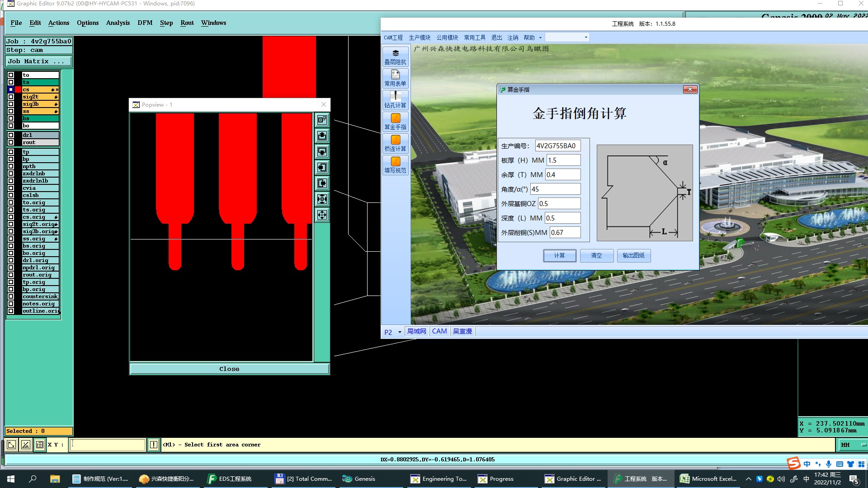Click the 计算 button
This screenshot has height=488, width=868.
(559, 255)
